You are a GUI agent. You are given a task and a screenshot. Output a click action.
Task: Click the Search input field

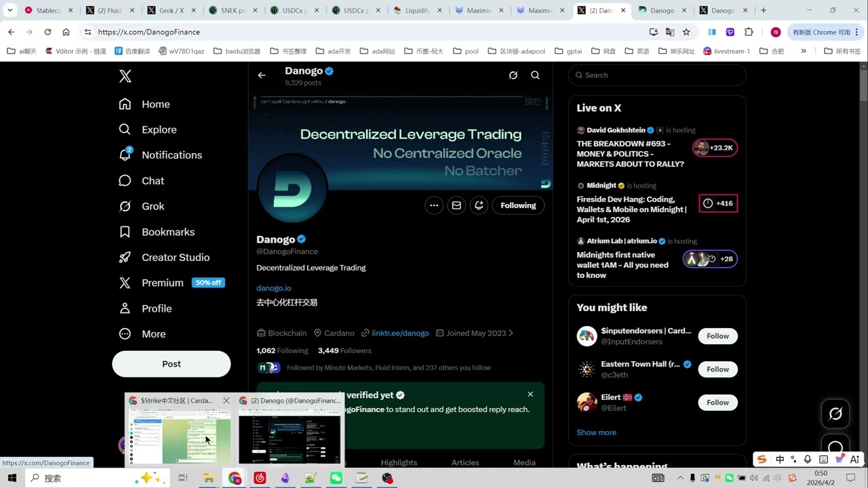pos(657,75)
